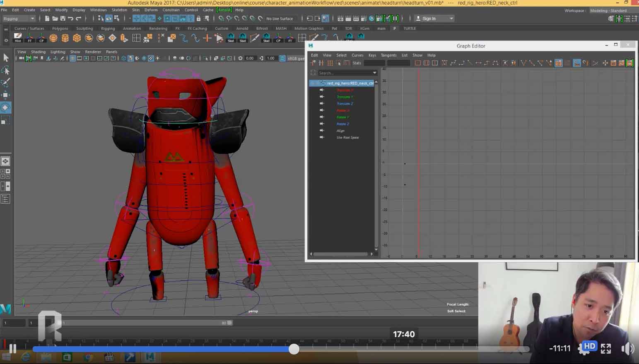
Task: Open the Sign In dropdown
Action: pyautogui.click(x=451, y=19)
